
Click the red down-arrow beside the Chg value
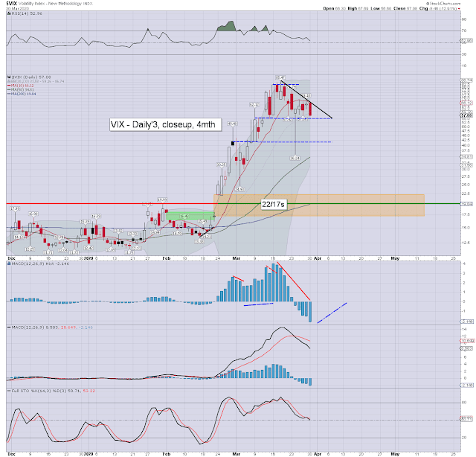click(x=459, y=9)
